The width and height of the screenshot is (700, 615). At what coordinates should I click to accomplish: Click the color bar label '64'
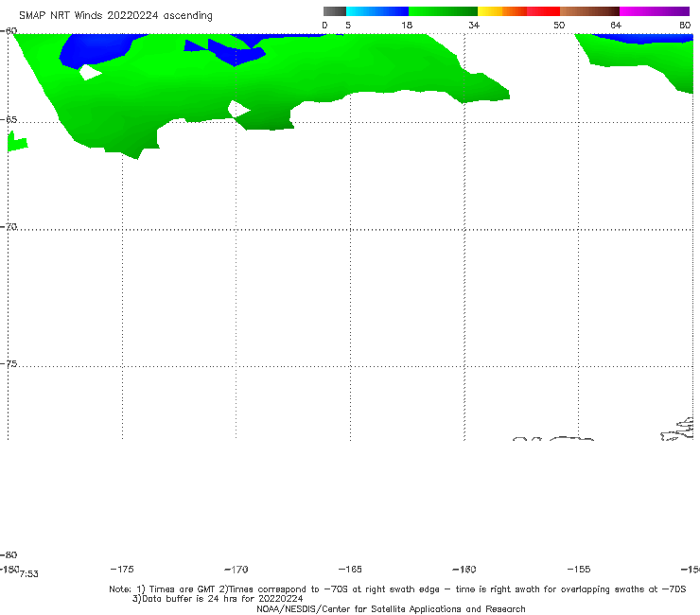(616, 25)
